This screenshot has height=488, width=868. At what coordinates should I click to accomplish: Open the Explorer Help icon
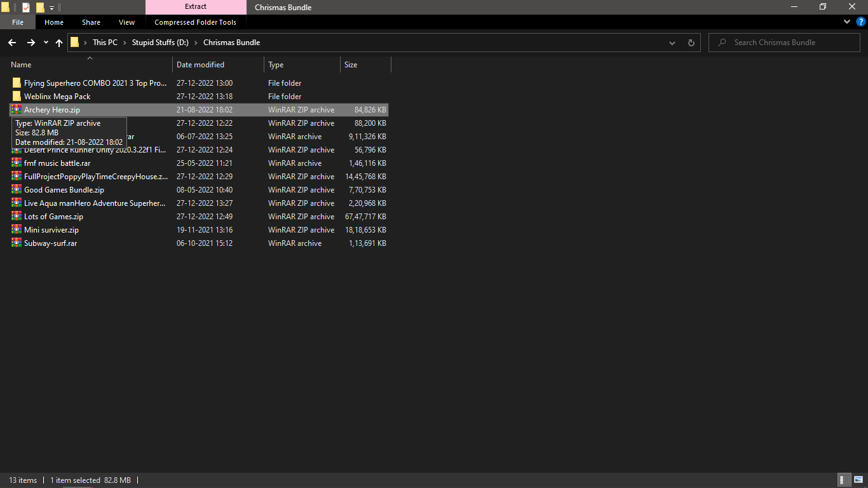(861, 22)
